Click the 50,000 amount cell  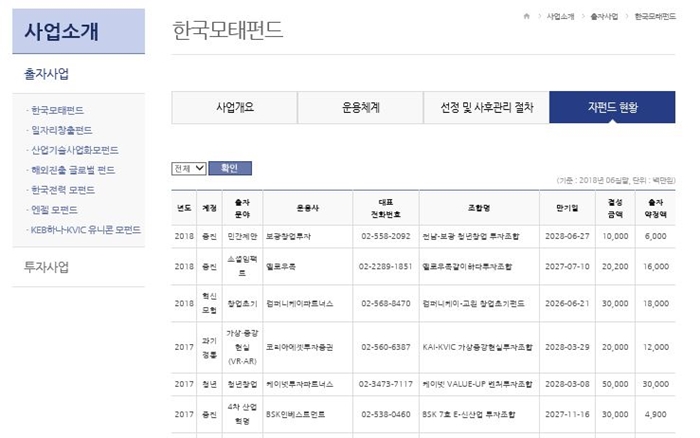click(x=615, y=384)
